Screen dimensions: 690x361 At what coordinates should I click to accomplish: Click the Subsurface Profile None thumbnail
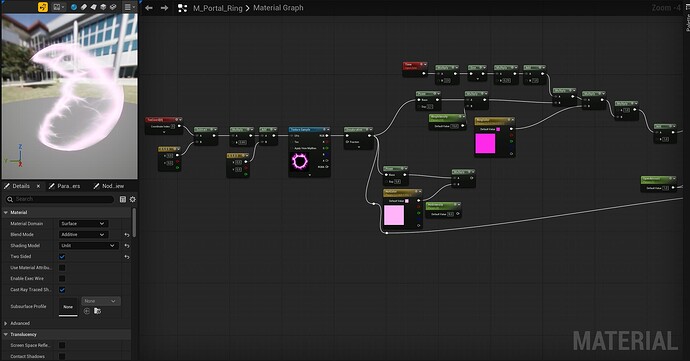point(68,307)
